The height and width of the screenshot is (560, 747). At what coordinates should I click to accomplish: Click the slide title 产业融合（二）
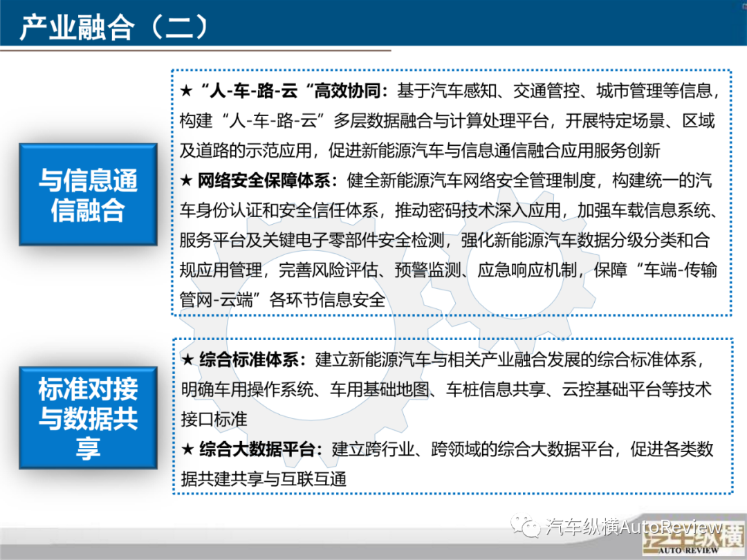click(x=114, y=26)
